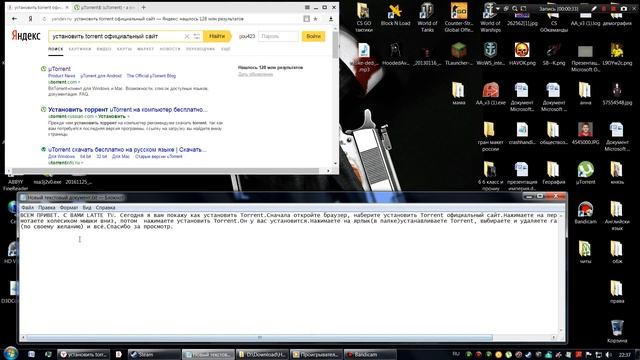Launch Block N Load desktop shortcut
Image resolution: width=640 pixels, height=360 pixels.
[395, 14]
